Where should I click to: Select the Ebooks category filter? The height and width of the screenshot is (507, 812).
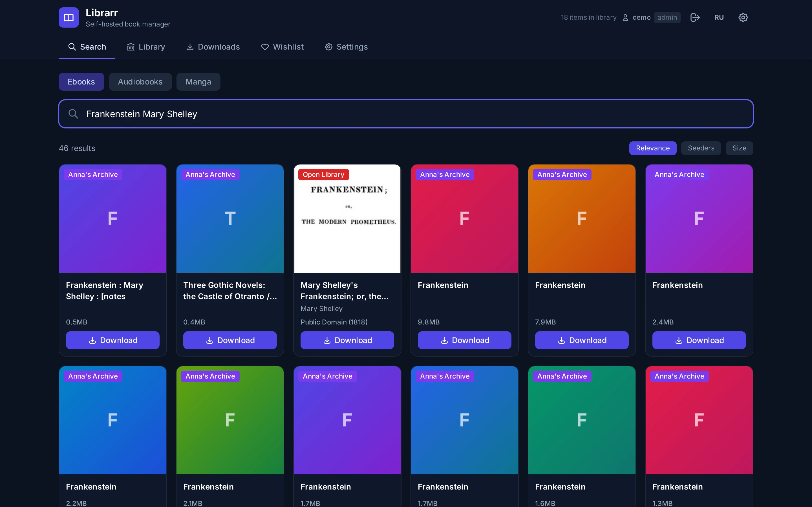pyautogui.click(x=81, y=82)
